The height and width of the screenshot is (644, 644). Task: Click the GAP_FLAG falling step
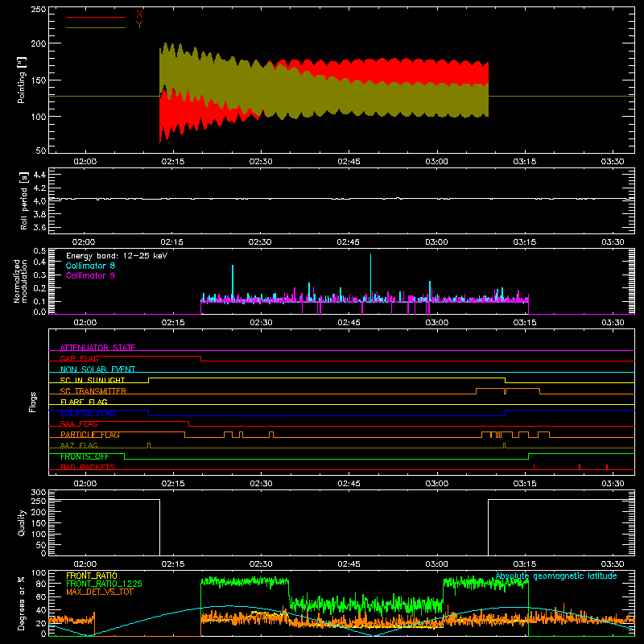point(200,358)
